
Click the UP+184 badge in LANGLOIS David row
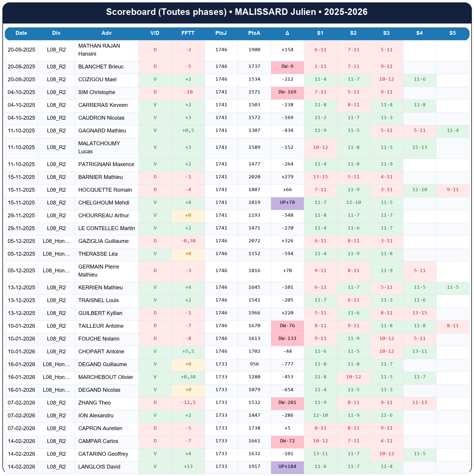click(287, 466)
